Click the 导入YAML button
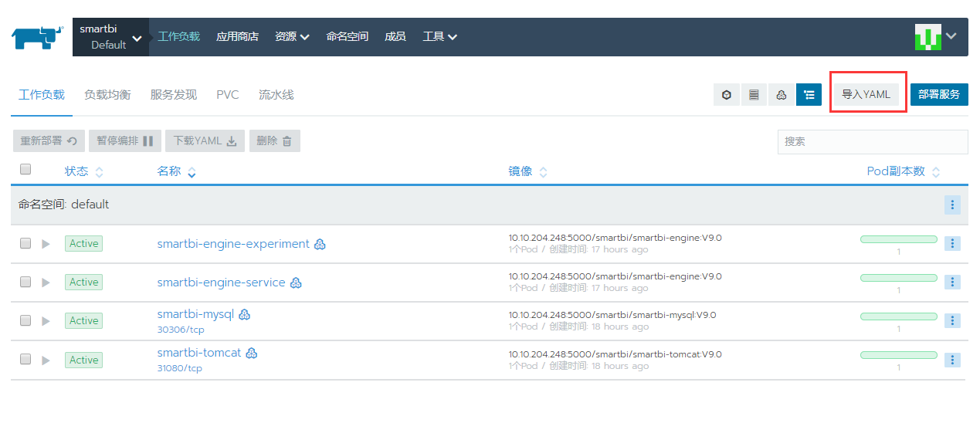 click(x=866, y=94)
